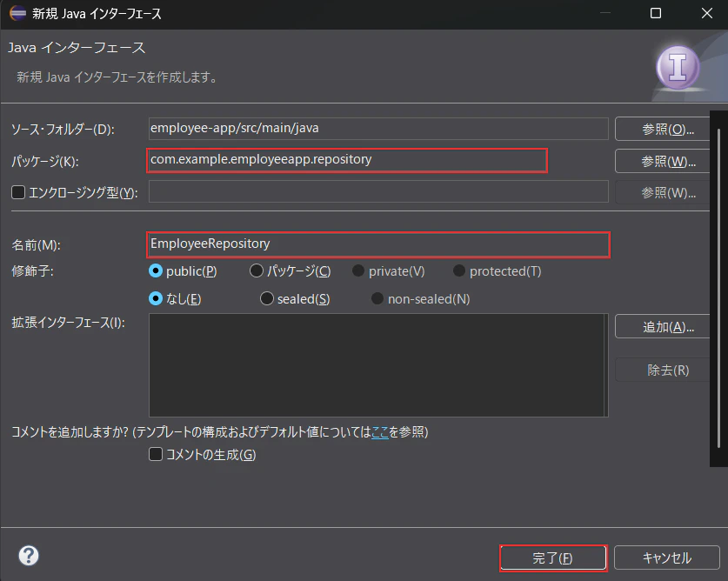Click the 新規 Java インターフェース title text
Viewport: 728px width, 581px height.
pos(97,14)
